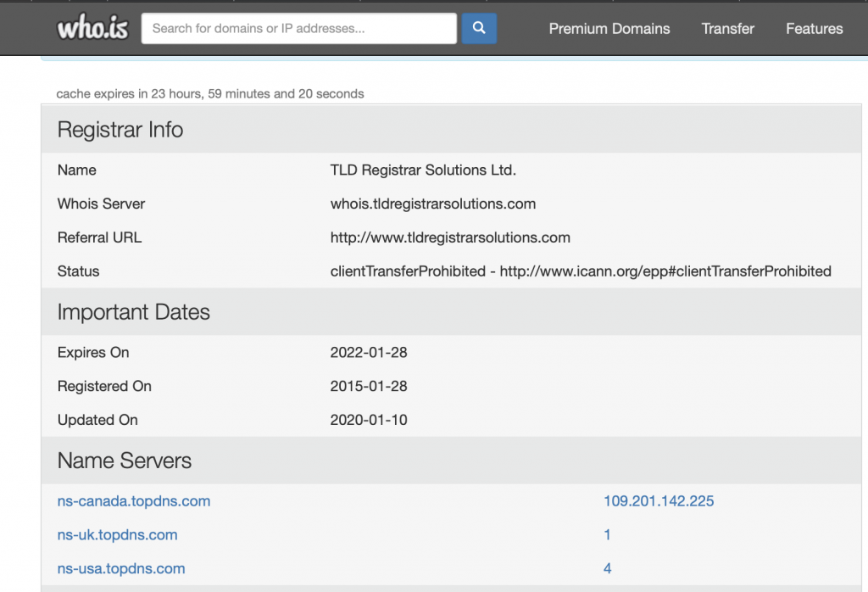This screenshot has width=868, height=592.
Task: Click the '1' link beside ns-uk.topdns.com
Action: pos(607,535)
